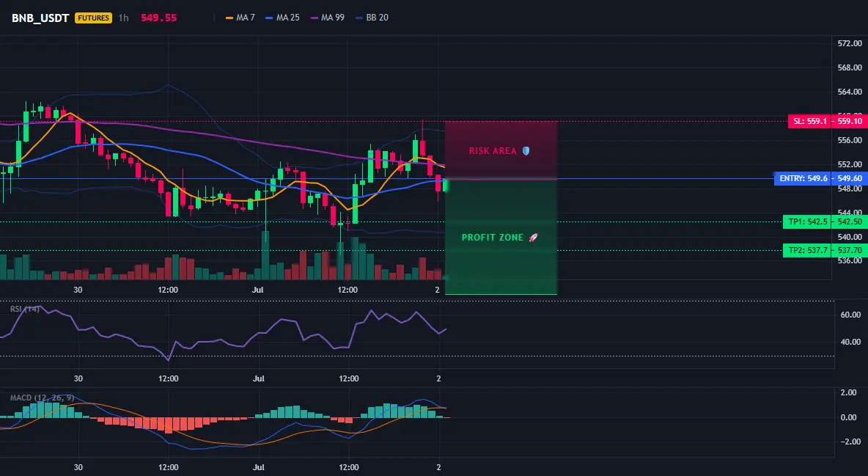This screenshot has width=868, height=476.
Task: Select the 1h timeframe label
Action: coord(123,18)
